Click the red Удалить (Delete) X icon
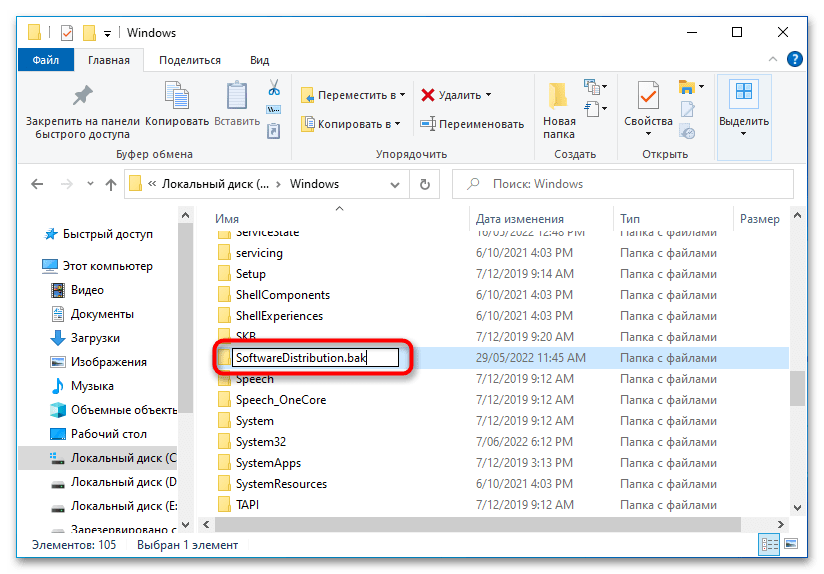This screenshot has width=824, height=574. click(x=428, y=95)
